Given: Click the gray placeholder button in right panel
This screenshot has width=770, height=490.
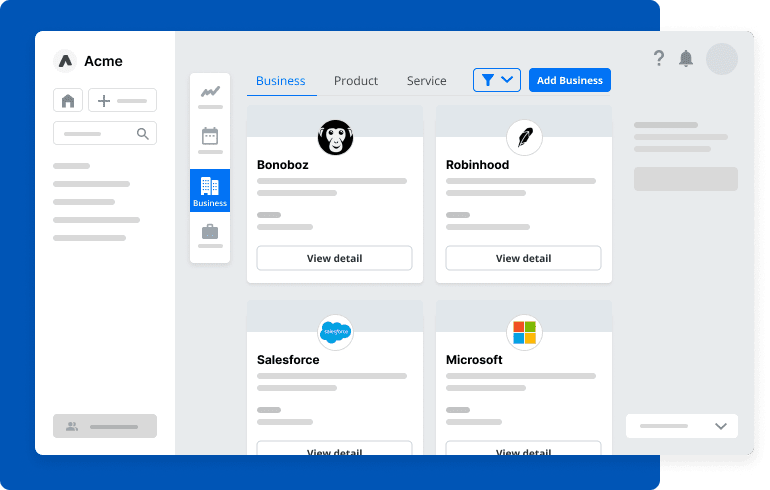Looking at the screenshot, I should [686, 179].
